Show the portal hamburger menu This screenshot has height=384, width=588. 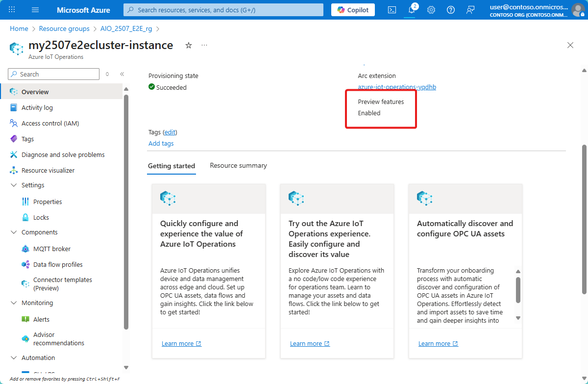[35, 10]
